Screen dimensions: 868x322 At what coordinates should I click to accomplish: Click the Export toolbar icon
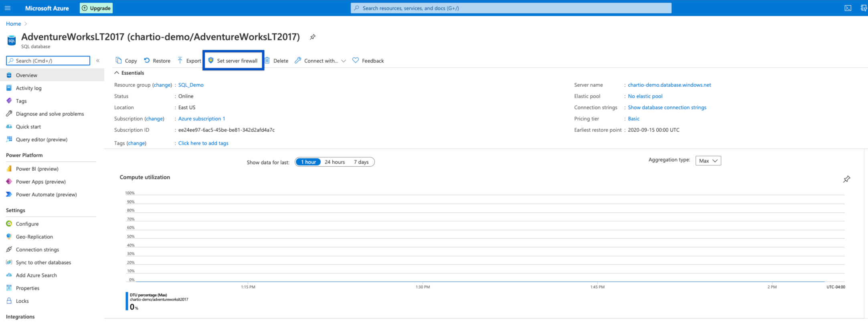[x=180, y=60]
